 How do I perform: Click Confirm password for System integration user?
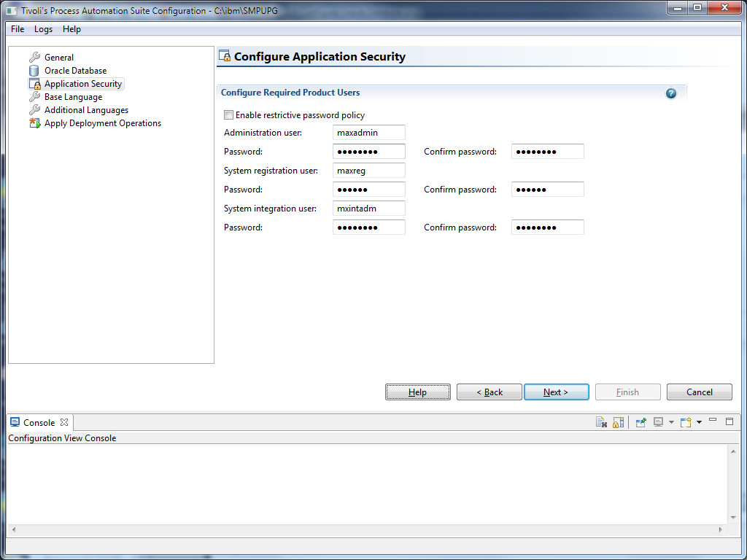coord(547,227)
